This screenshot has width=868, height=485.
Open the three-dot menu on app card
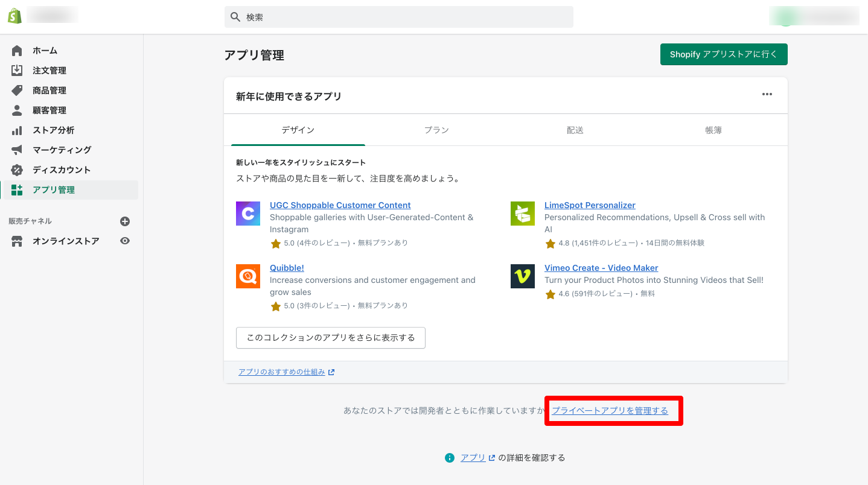pos(767,94)
